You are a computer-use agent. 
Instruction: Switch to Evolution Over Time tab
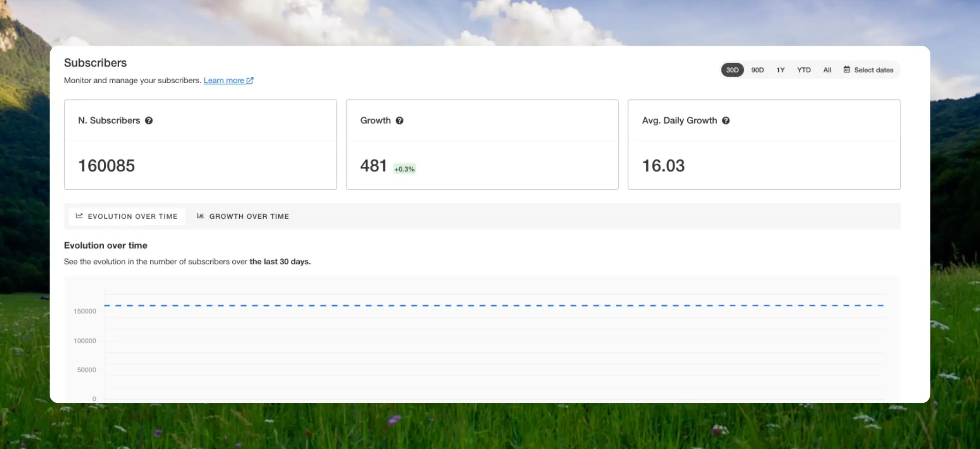coord(132,216)
